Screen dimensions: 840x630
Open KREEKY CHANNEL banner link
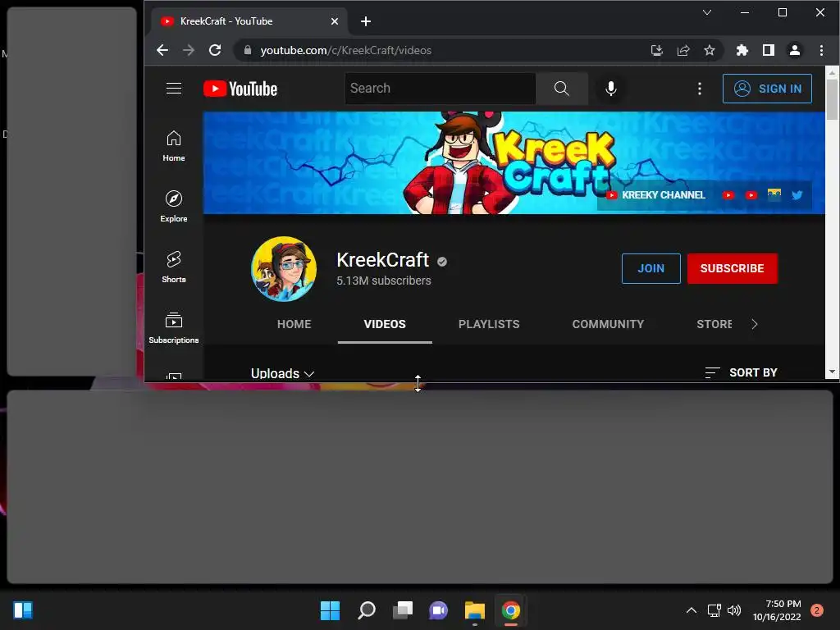point(655,195)
